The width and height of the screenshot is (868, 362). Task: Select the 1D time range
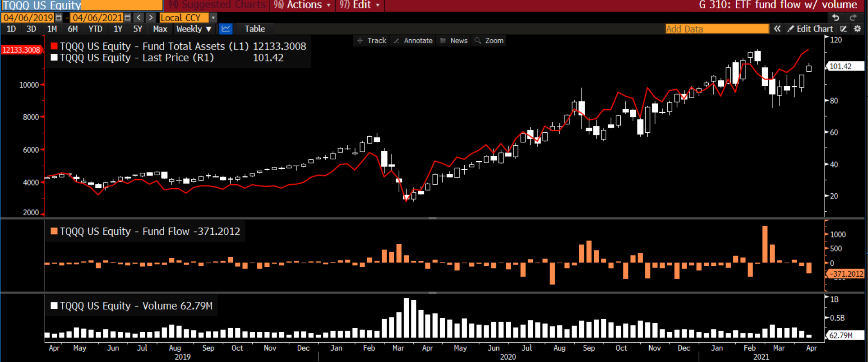tap(11, 29)
